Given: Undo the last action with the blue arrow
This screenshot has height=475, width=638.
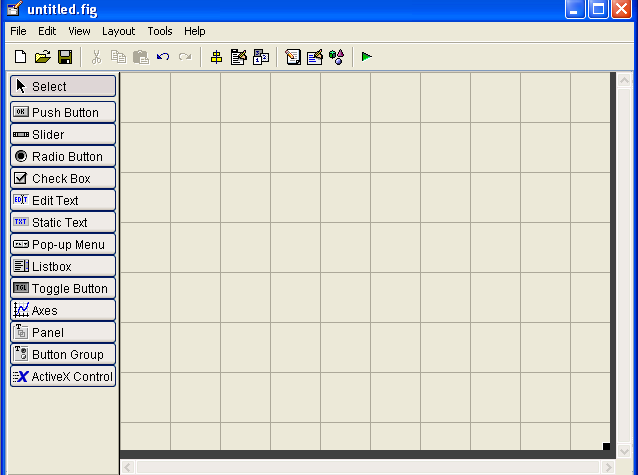Looking at the screenshot, I should pyautogui.click(x=163, y=57).
